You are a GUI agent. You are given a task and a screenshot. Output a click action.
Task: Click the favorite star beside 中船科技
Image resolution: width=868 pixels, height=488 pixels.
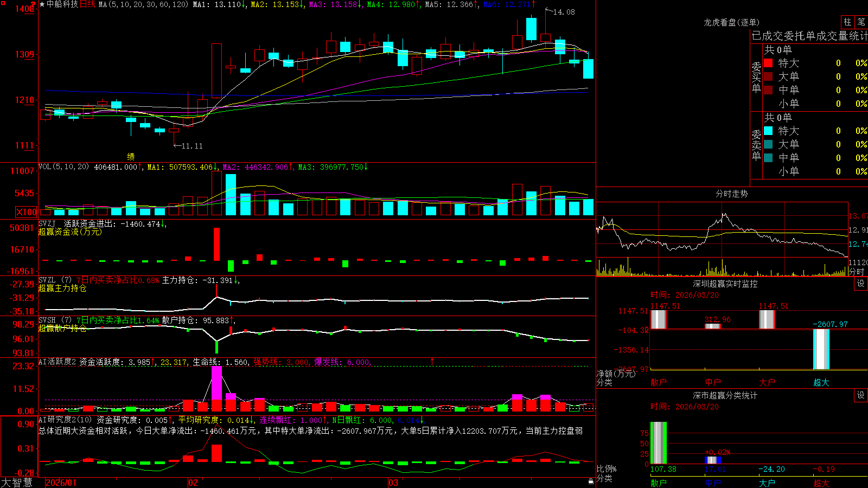(42, 4)
